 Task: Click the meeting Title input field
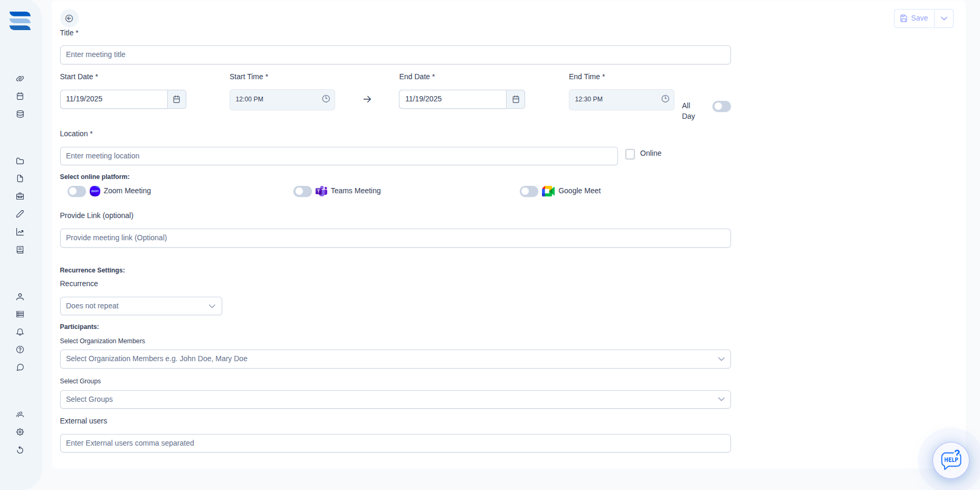pos(395,55)
